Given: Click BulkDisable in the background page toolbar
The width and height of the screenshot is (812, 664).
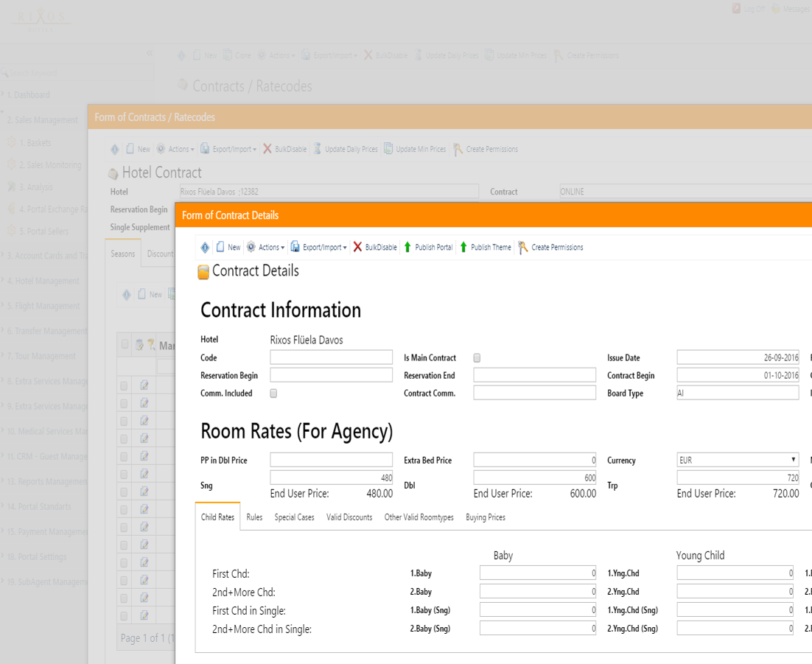Looking at the screenshot, I should click(x=386, y=55).
